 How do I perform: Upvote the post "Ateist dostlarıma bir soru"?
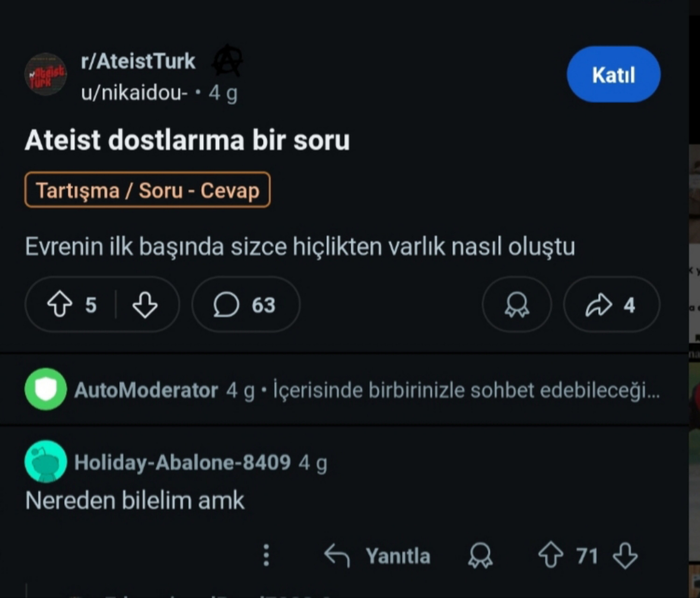click(60, 304)
